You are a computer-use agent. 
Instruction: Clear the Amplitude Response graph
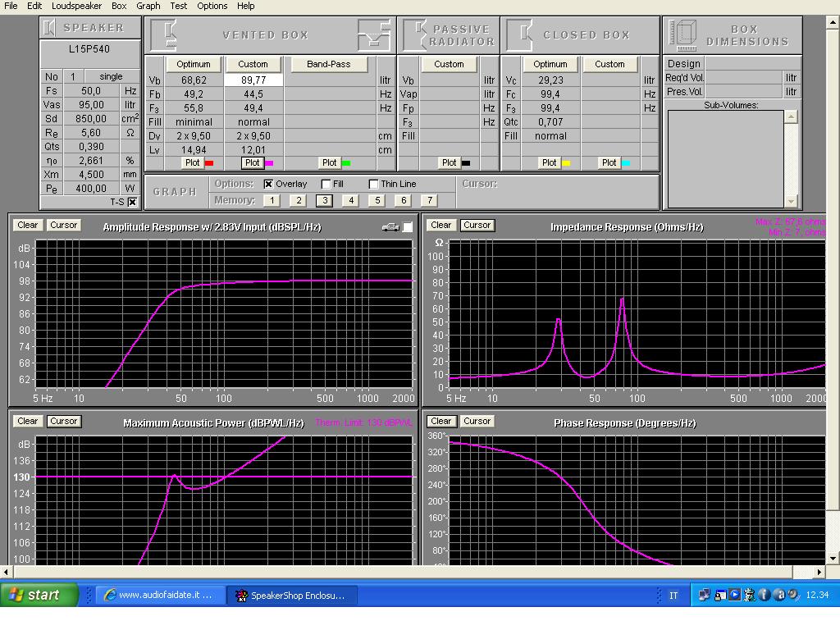point(27,226)
